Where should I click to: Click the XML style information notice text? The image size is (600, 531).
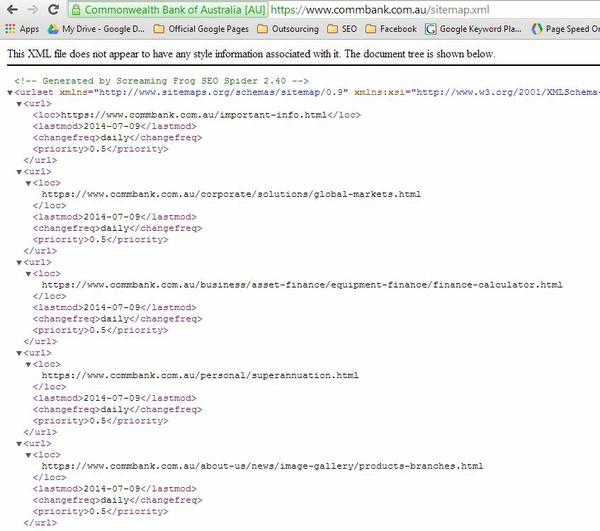click(x=251, y=54)
